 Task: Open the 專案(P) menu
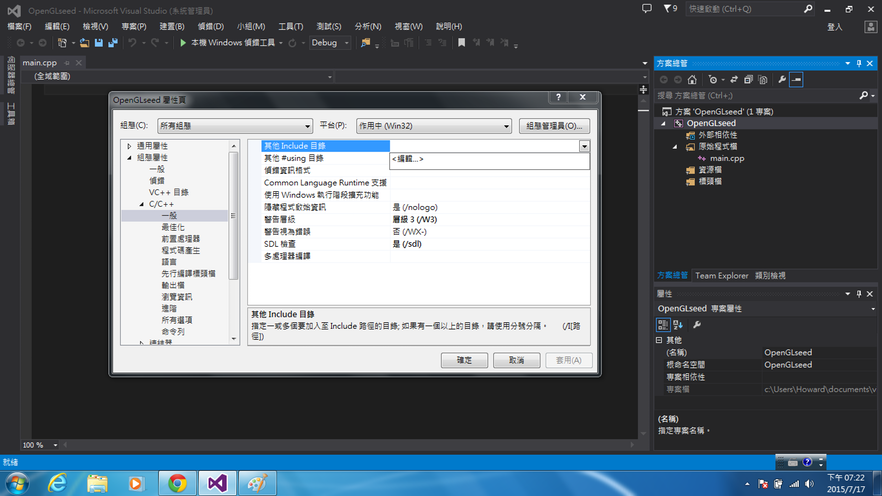[x=134, y=26]
